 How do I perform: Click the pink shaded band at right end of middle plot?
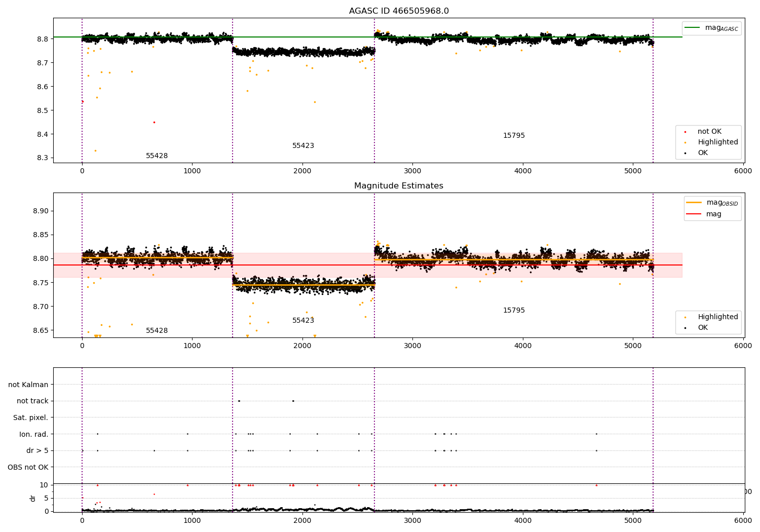click(668, 265)
